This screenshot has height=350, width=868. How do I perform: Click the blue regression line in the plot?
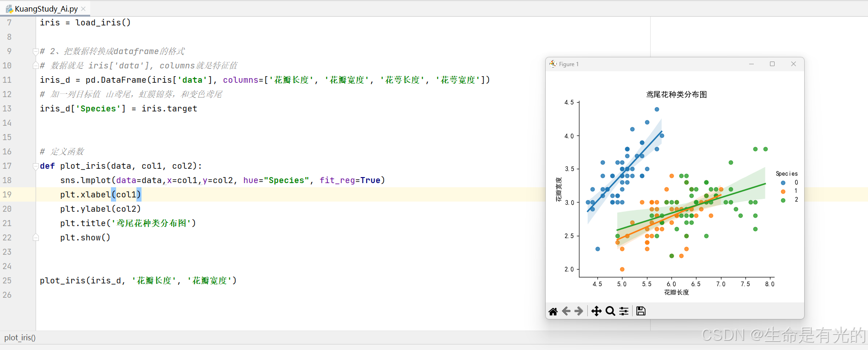tap(625, 172)
